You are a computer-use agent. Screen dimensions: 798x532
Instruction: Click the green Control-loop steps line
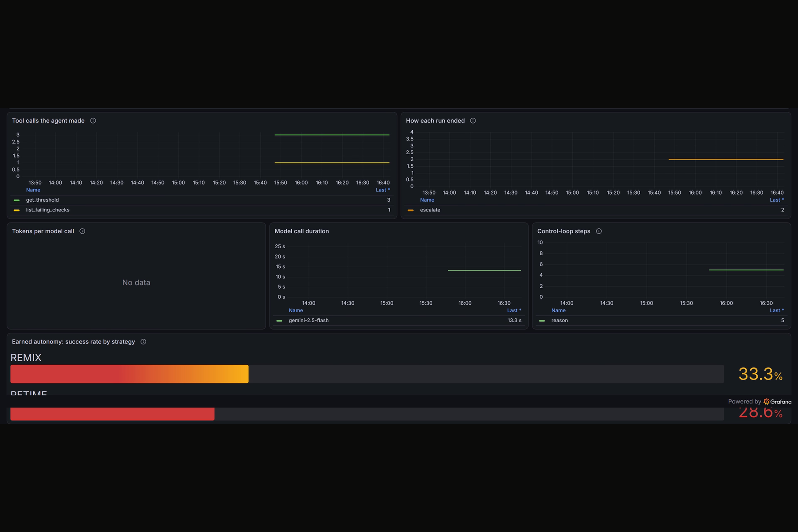point(746,270)
